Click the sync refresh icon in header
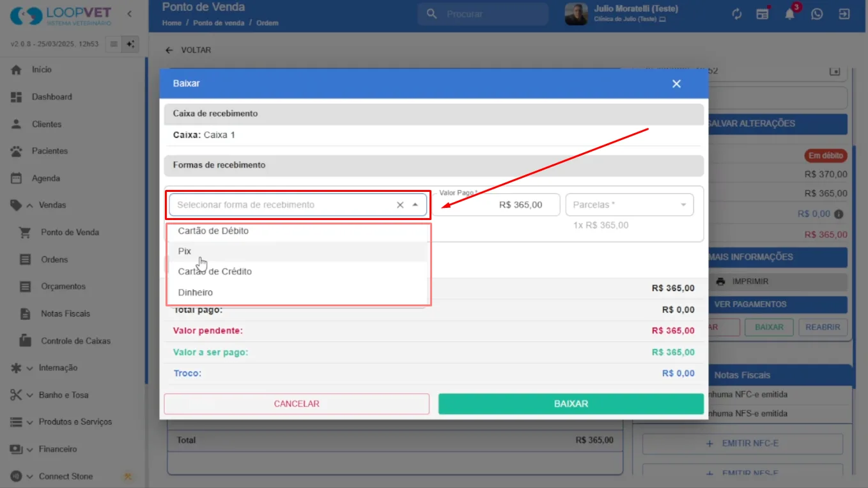Screen dimensions: 868x488 737,13
